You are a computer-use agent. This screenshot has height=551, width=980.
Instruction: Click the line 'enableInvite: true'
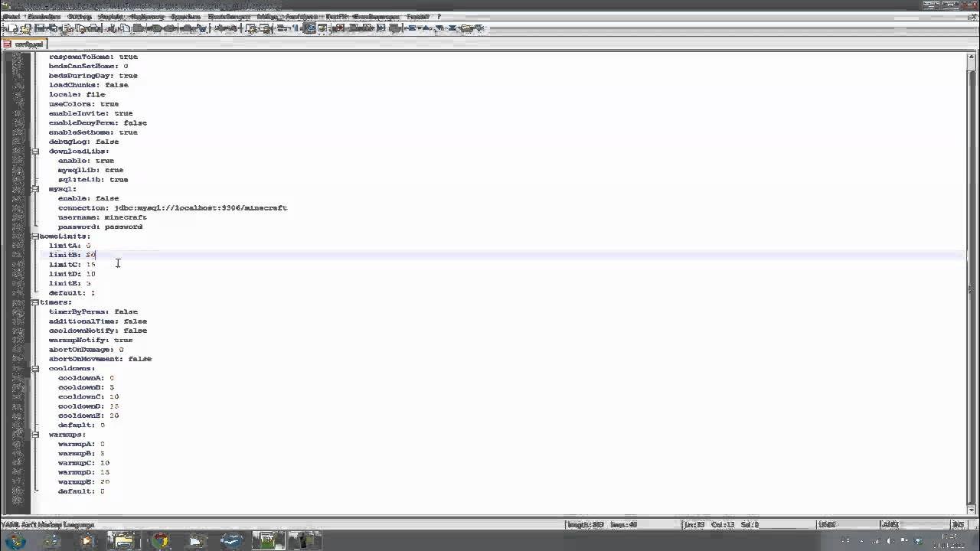pyautogui.click(x=91, y=113)
